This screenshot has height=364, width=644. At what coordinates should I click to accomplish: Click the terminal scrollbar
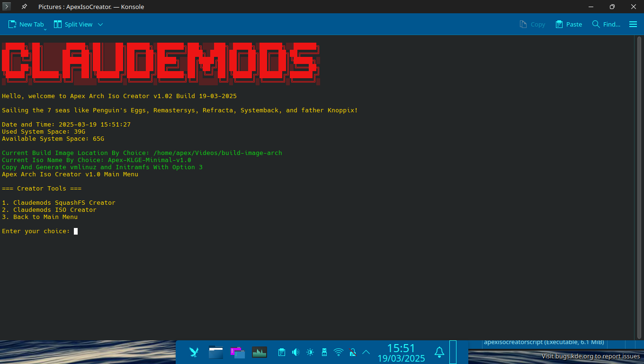[640, 187]
